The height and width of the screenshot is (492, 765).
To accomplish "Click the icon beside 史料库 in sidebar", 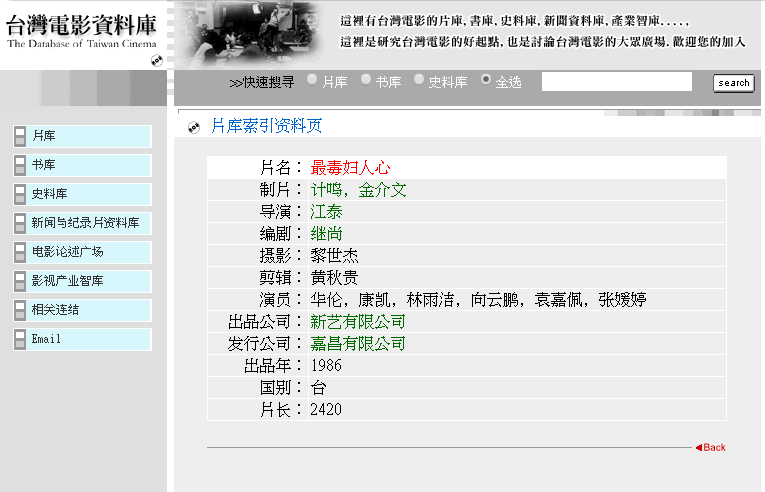I will pos(20,194).
